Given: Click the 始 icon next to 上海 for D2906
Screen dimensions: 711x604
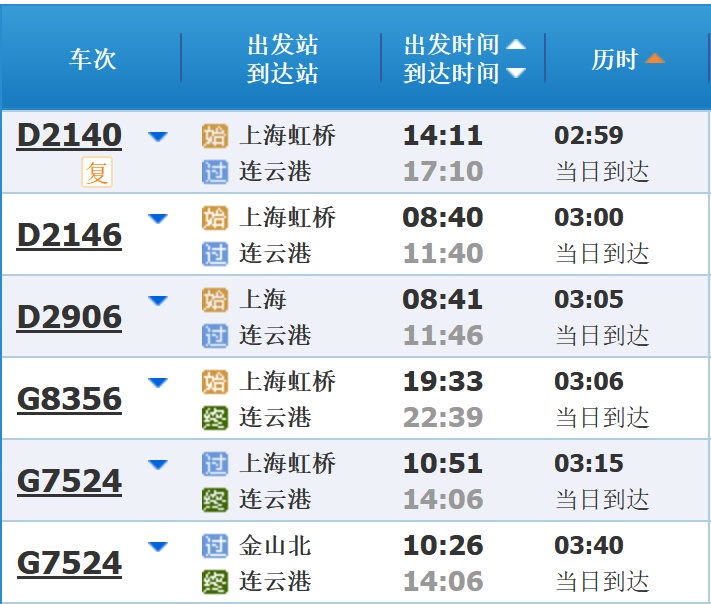Looking at the screenshot, I should point(215,300).
